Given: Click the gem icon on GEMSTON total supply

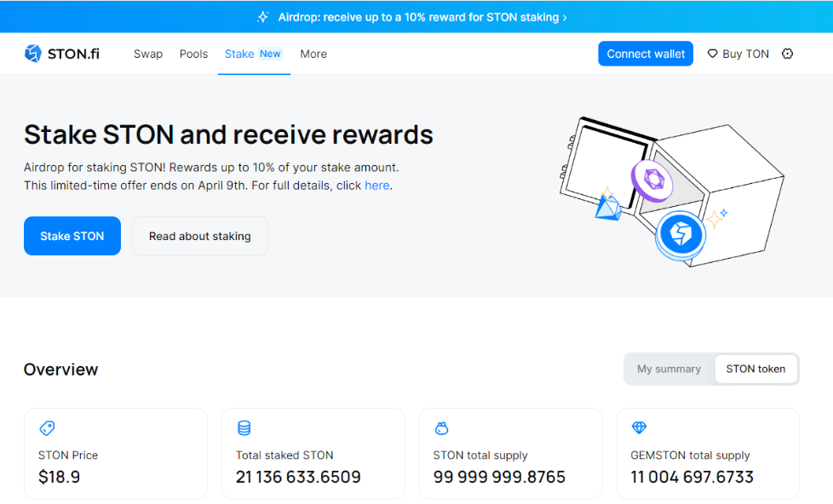Looking at the screenshot, I should point(639,427).
